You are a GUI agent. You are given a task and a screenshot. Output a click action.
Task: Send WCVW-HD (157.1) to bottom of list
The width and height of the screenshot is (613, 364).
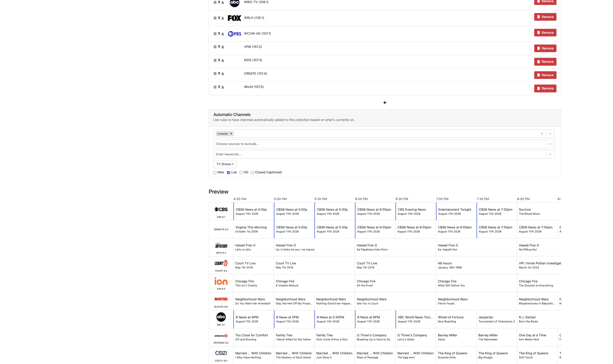[x=223, y=34]
